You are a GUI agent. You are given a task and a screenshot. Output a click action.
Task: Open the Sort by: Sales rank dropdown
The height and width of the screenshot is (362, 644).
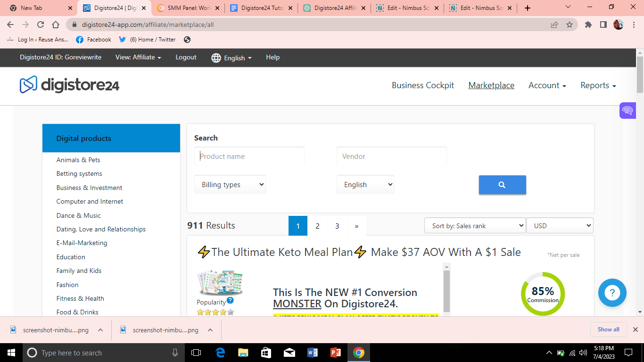[475, 226]
